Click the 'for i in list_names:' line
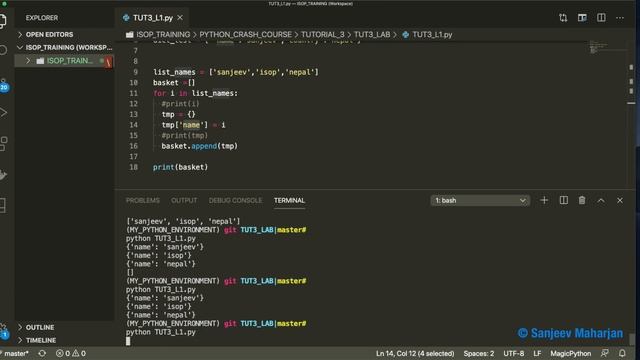The image size is (640, 360). (x=195, y=93)
